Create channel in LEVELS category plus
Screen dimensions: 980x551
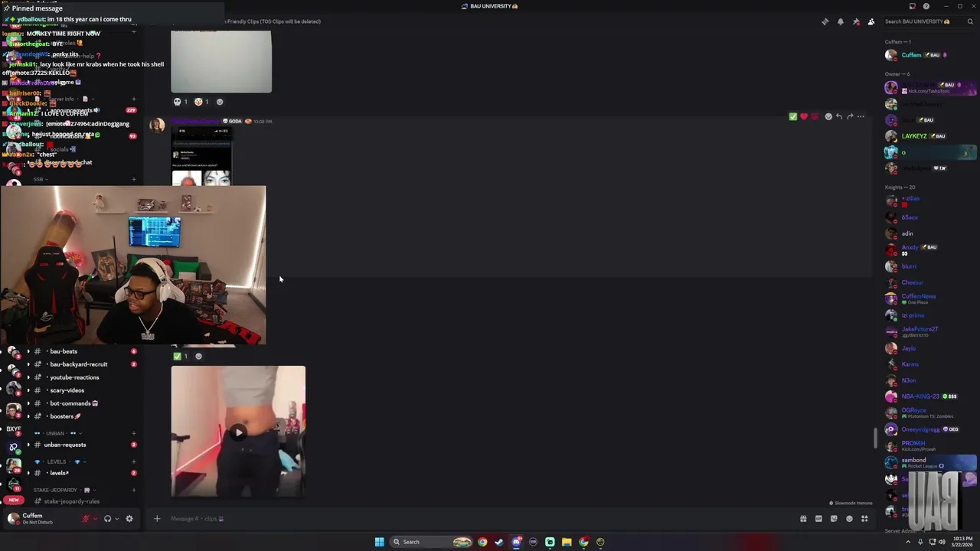pos(134,462)
